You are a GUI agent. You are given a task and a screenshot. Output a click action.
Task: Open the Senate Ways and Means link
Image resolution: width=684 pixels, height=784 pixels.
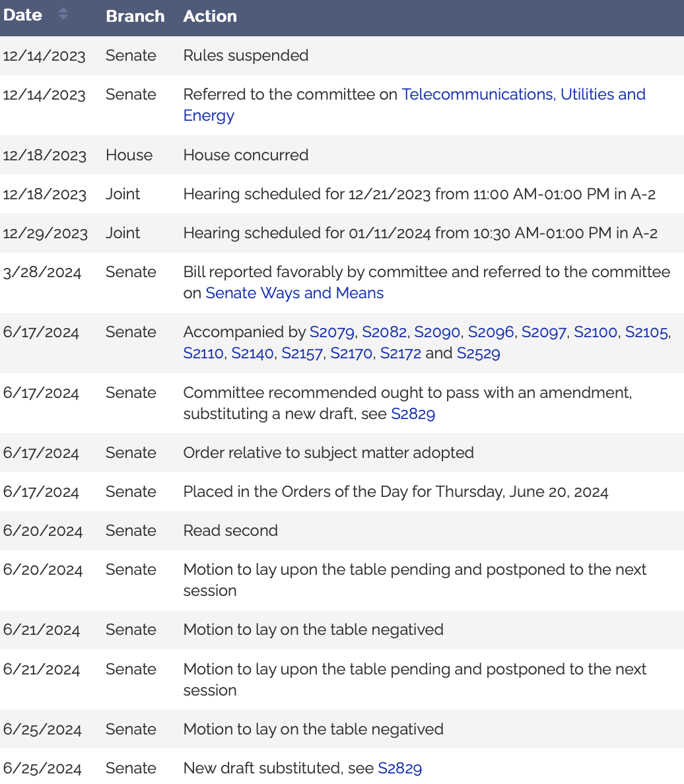click(294, 293)
